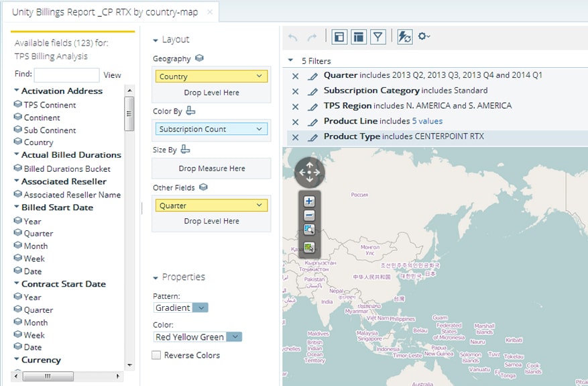The height and width of the screenshot is (386, 588).
Task: Toggle the layout panel icon
Action: pyautogui.click(x=359, y=37)
